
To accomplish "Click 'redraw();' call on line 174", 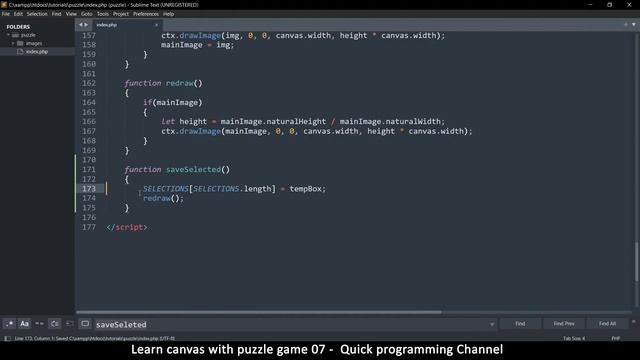I will coord(163,198).
